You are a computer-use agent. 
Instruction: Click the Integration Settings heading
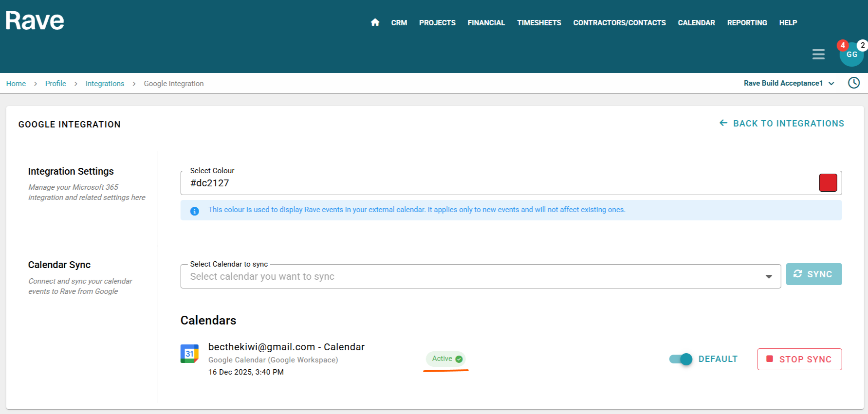[71, 171]
